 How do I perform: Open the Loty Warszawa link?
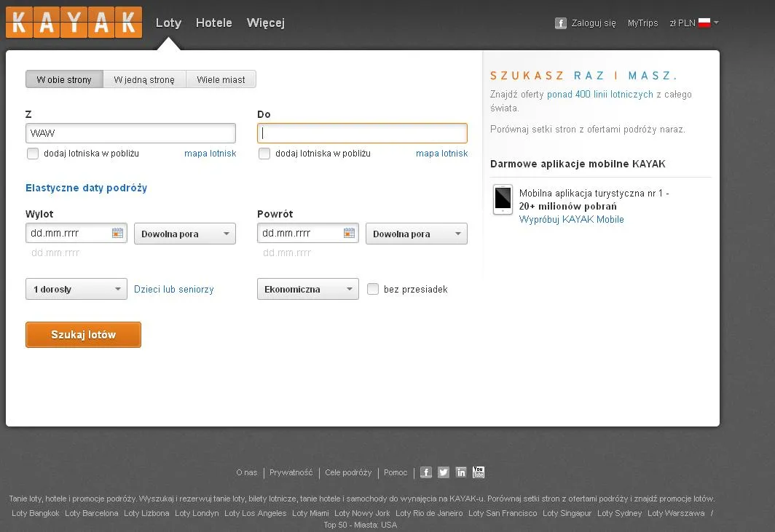[x=676, y=513]
